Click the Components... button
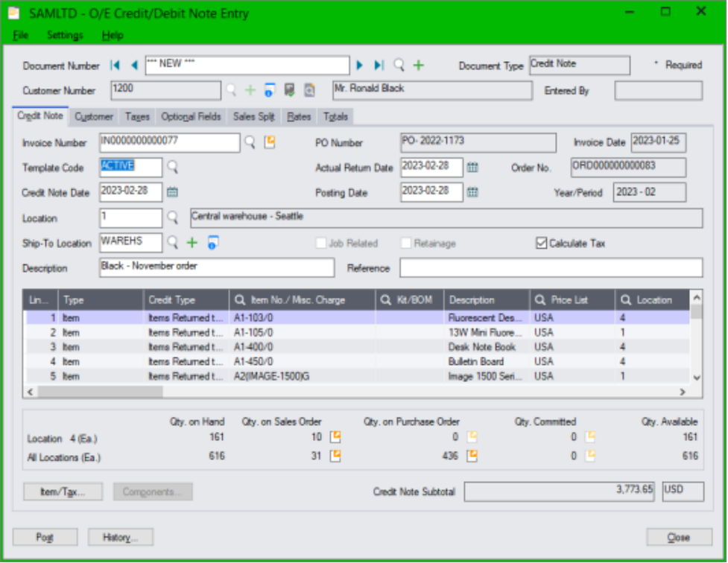728x563 pixels. coord(153,492)
